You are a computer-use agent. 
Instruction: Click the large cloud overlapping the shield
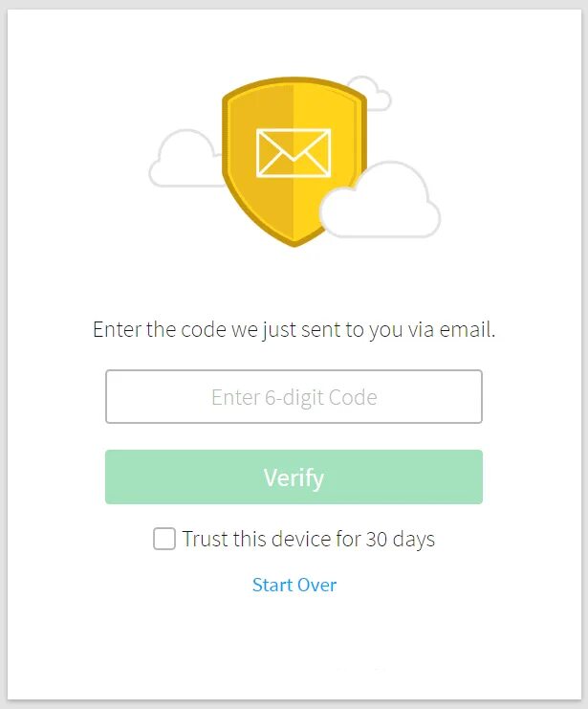[381, 199]
